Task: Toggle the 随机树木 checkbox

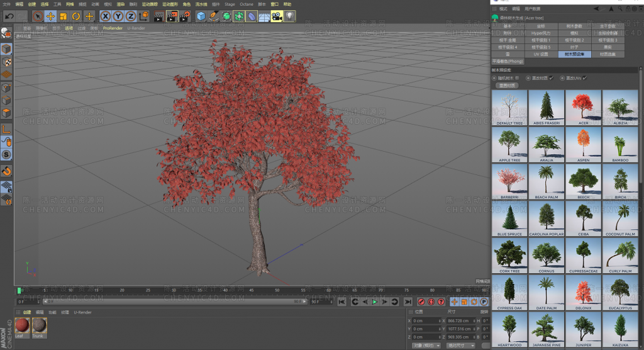Action: click(517, 78)
